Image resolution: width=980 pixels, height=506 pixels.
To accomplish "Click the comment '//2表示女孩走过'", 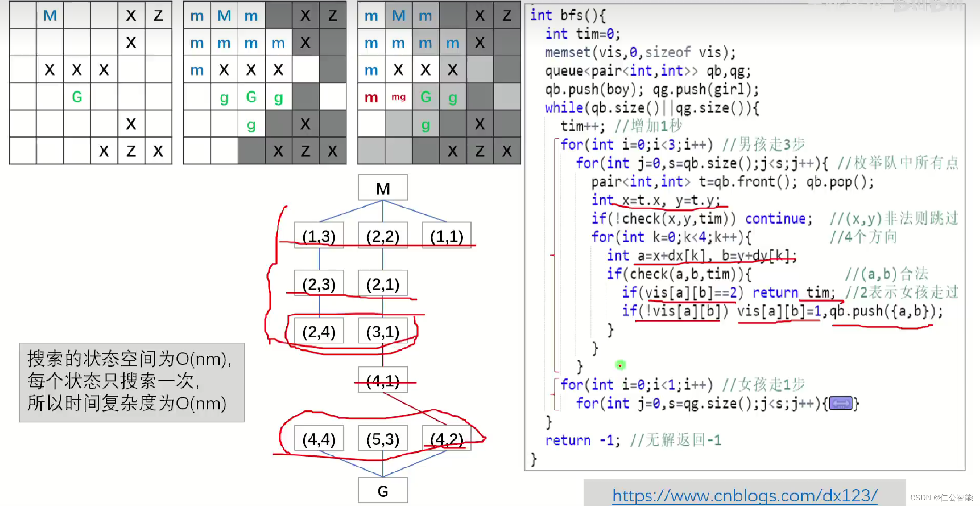I will [x=902, y=292].
